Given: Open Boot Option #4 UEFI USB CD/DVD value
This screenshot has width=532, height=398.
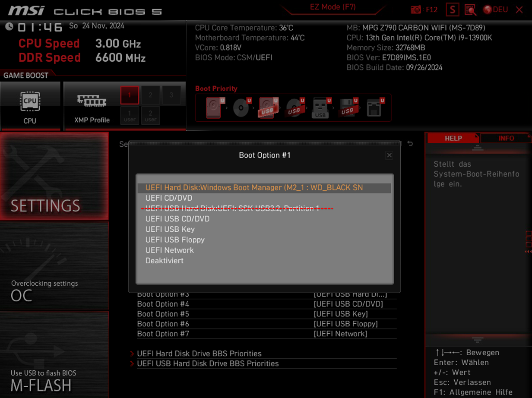Looking at the screenshot, I should coord(348,304).
